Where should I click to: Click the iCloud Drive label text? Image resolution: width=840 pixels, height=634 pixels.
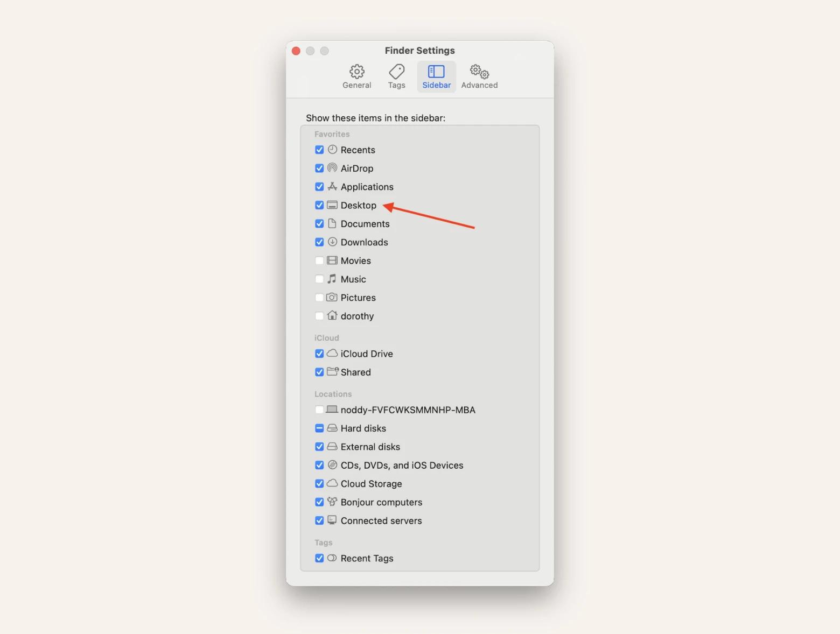[x=367, y=354]
